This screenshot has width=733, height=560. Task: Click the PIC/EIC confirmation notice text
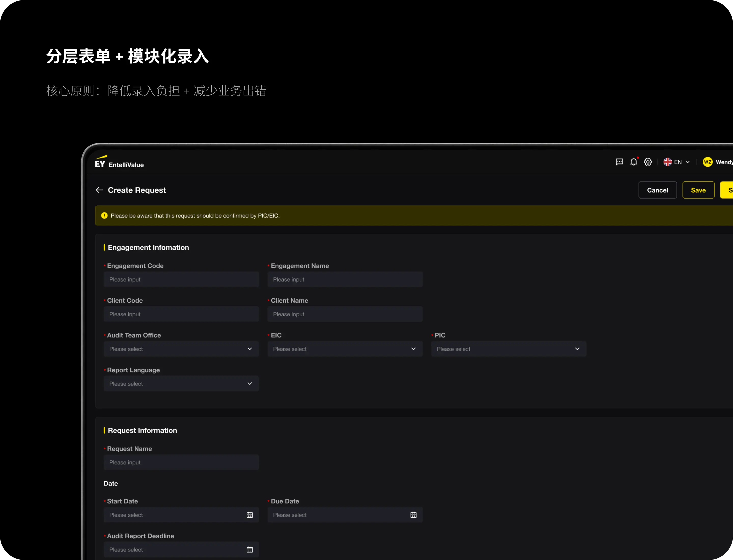pos(195,216)
